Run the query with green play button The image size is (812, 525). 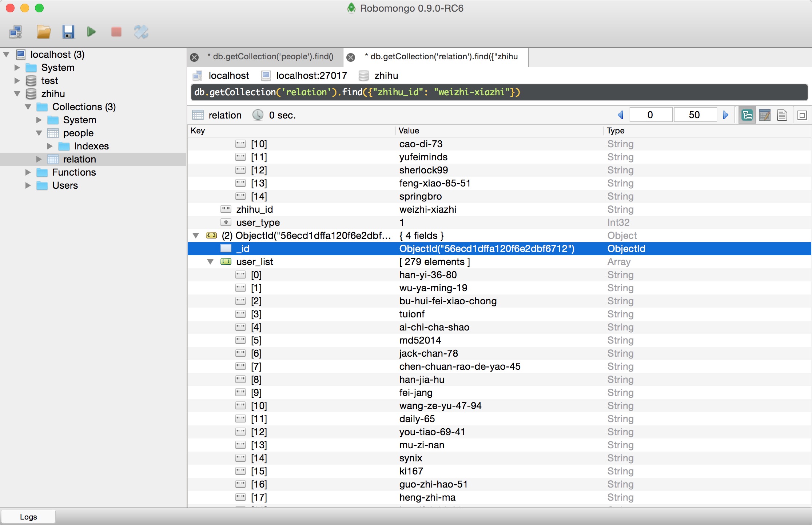92,32
